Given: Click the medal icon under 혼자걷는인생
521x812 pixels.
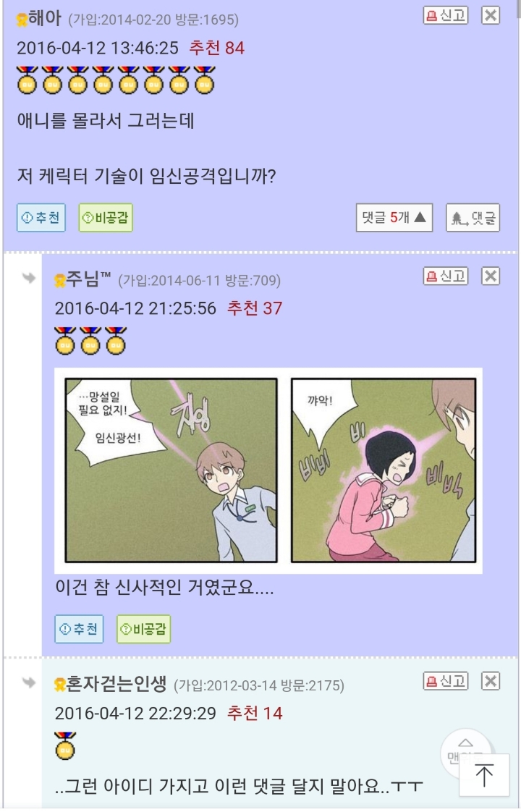Looking at the screenshot, I should [x=65, y=745].
